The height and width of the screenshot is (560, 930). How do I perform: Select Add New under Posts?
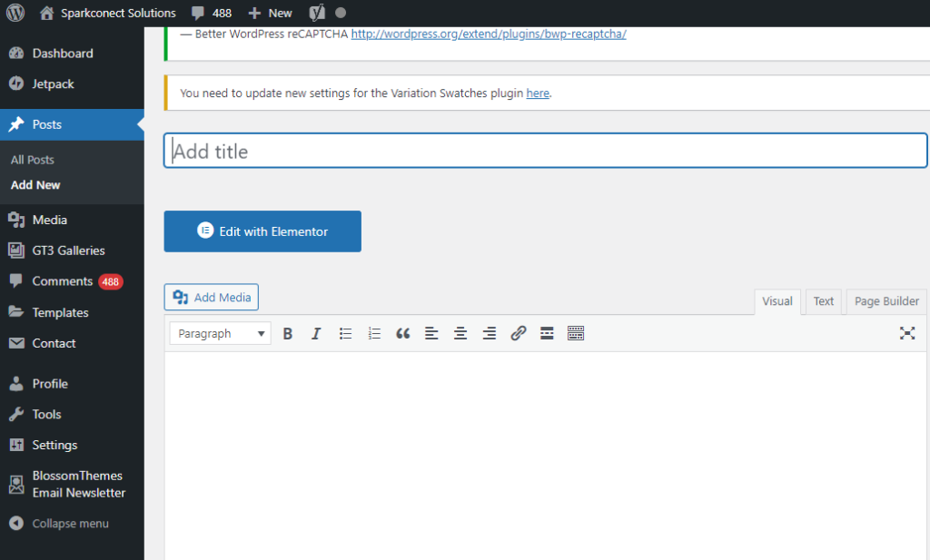pyautogui.click(x=35, y=185)
